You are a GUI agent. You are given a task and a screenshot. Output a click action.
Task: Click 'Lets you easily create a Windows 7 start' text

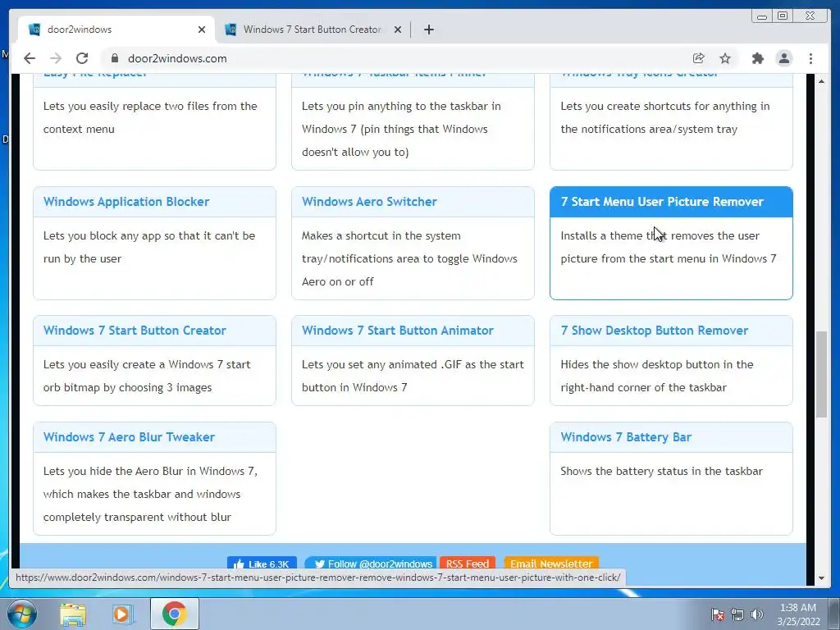pyautogui.click(x=147, y=376)
